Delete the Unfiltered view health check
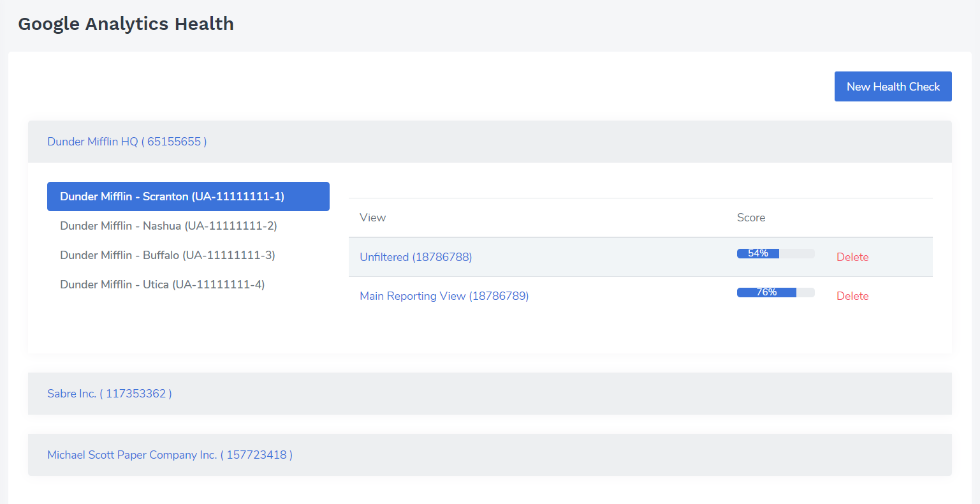 coord(852,257)
